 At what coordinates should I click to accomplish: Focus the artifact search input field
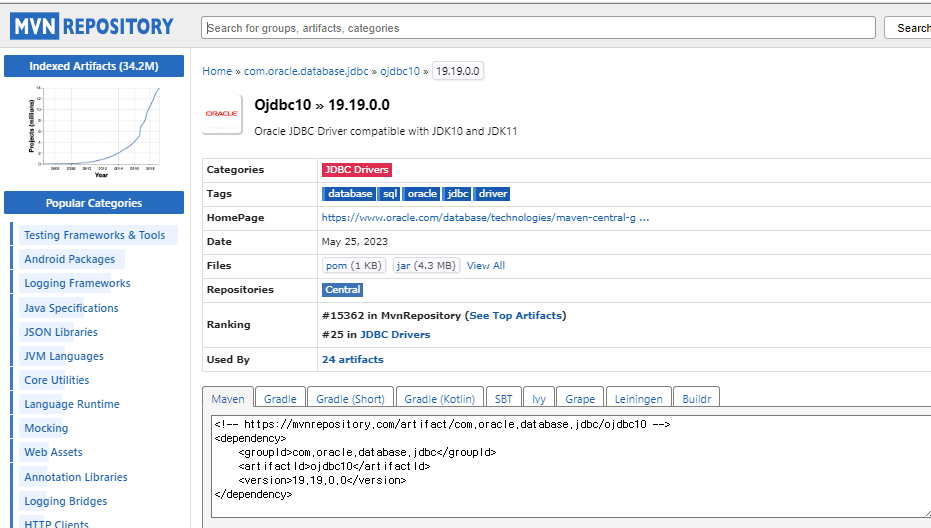point(538,28)
